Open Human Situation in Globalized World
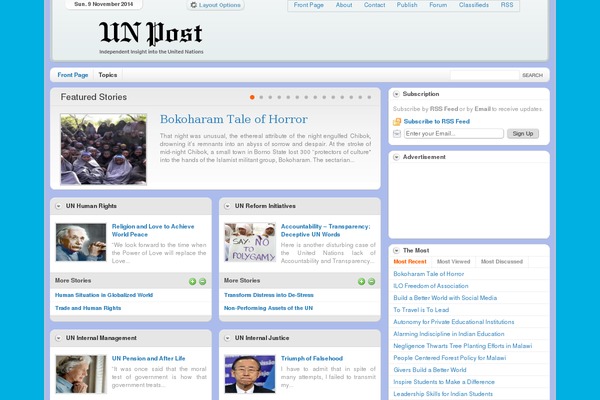This screenshot has width=600, height=400. point(104,295)
